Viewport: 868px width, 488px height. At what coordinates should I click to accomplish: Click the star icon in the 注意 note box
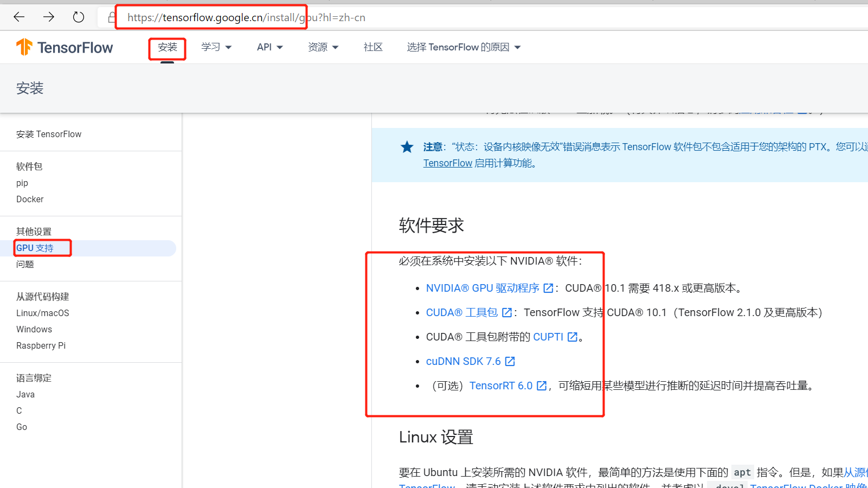pos(407,146)
